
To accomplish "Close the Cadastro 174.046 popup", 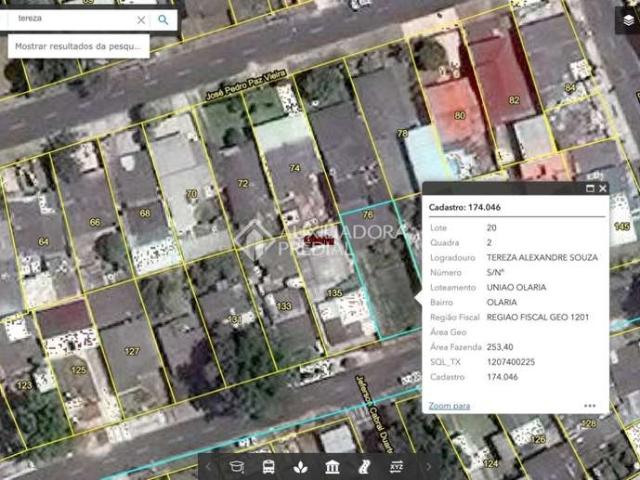I will 603,188.
